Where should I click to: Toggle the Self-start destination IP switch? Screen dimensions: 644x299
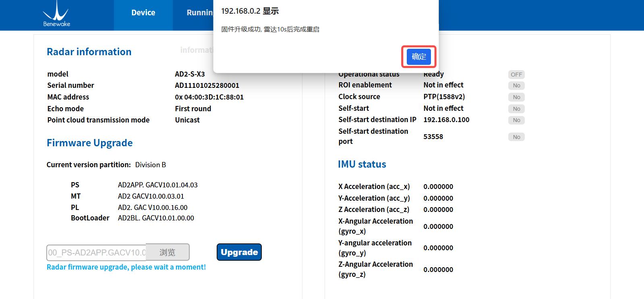point(516,120)
